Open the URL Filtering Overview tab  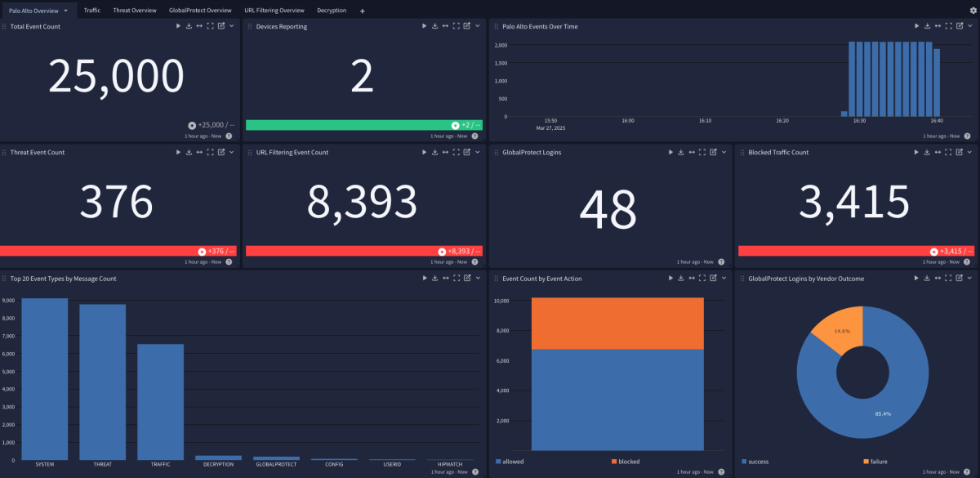[274, 11]
